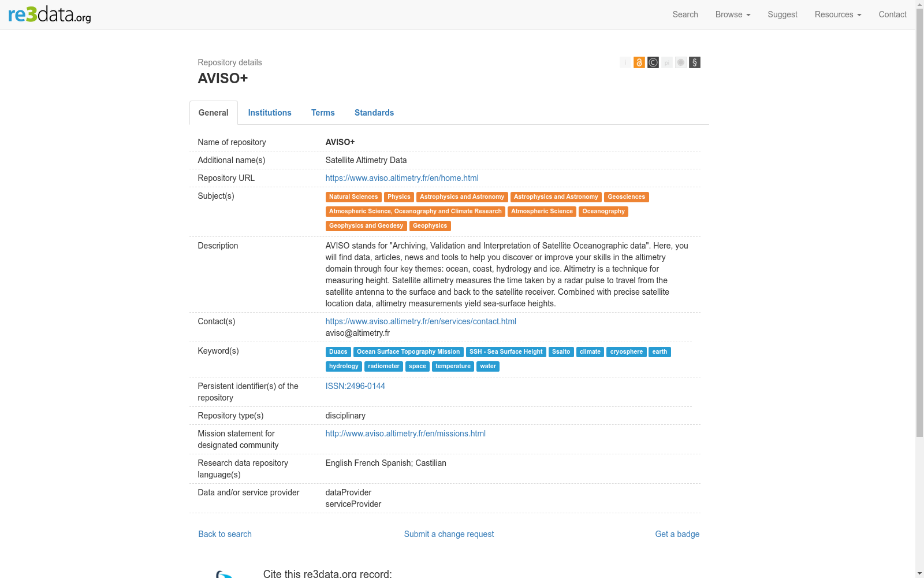Click the greyed 'pi' persistent identifier icon

(667, 62)
